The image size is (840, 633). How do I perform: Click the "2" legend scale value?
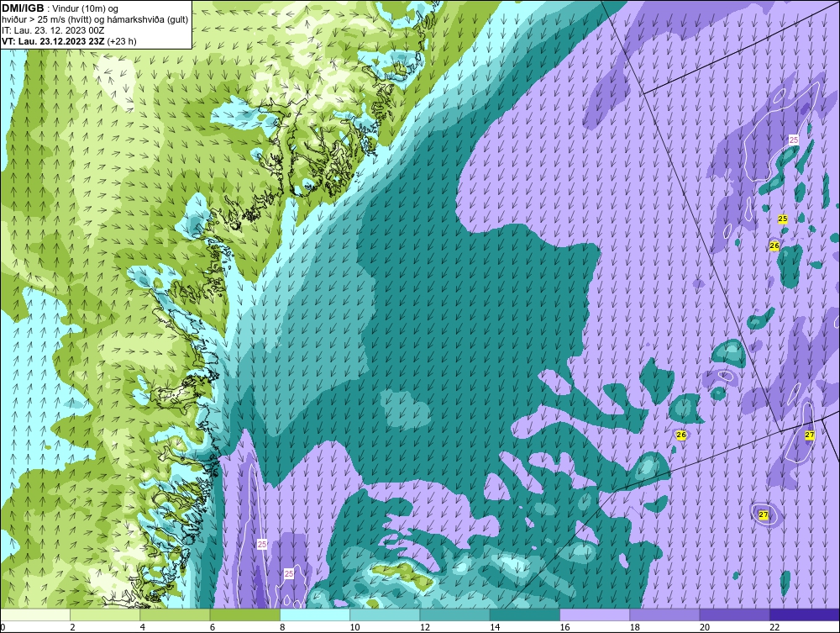pyautogui.click(x=72, y=627)
